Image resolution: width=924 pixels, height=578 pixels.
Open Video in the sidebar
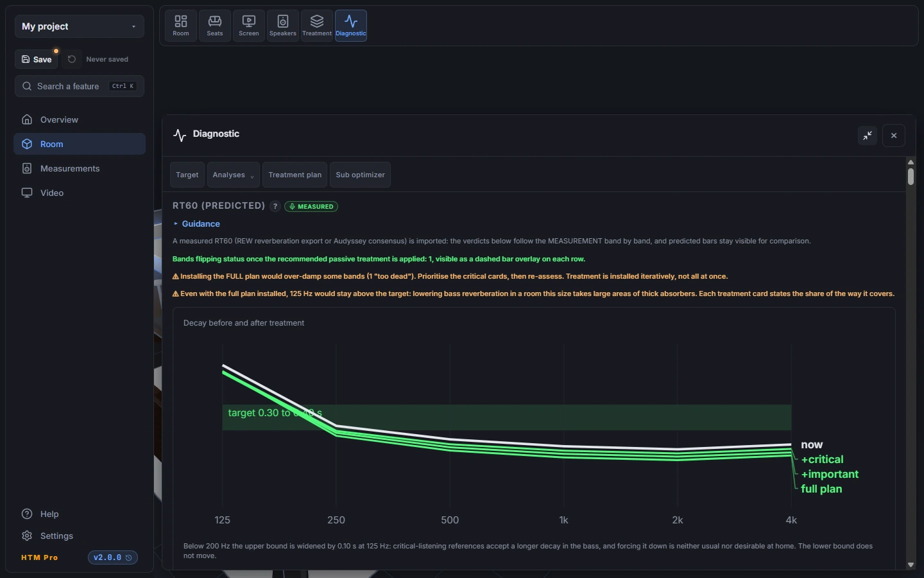80,193
